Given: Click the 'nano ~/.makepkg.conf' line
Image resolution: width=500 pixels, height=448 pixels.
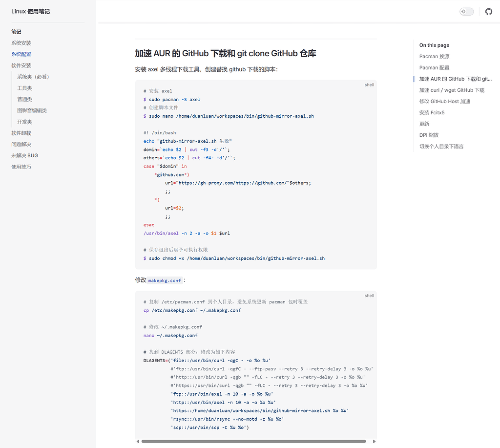Looking at the screenshot, I should [x=170, y=336].
